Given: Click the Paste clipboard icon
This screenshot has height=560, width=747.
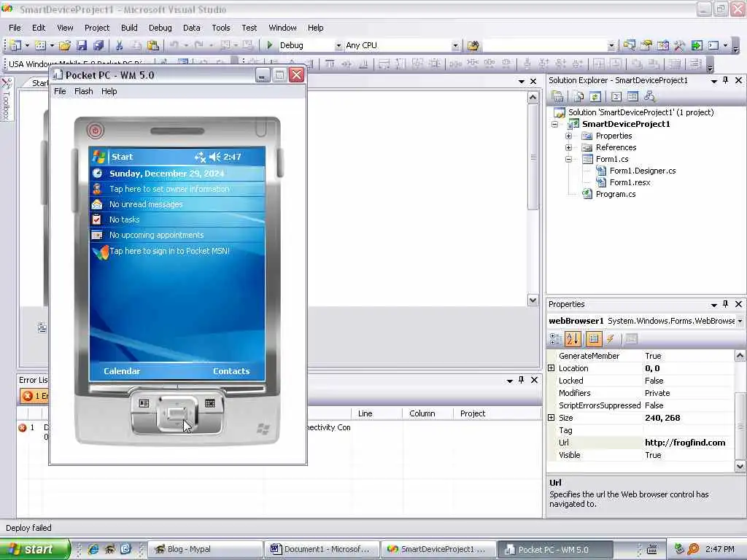Looking at the screenshot, I should click(153, 45).
